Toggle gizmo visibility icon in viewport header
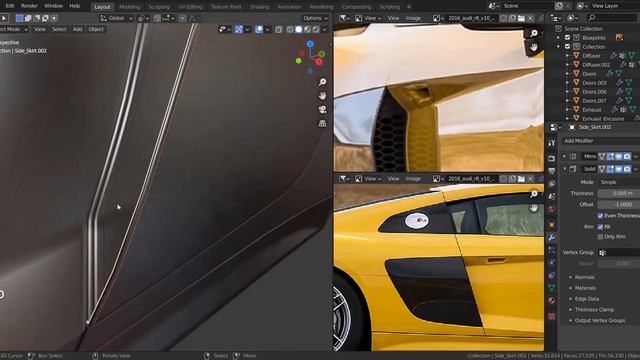Viewport: 640px width, 360px height. [239, 29]
